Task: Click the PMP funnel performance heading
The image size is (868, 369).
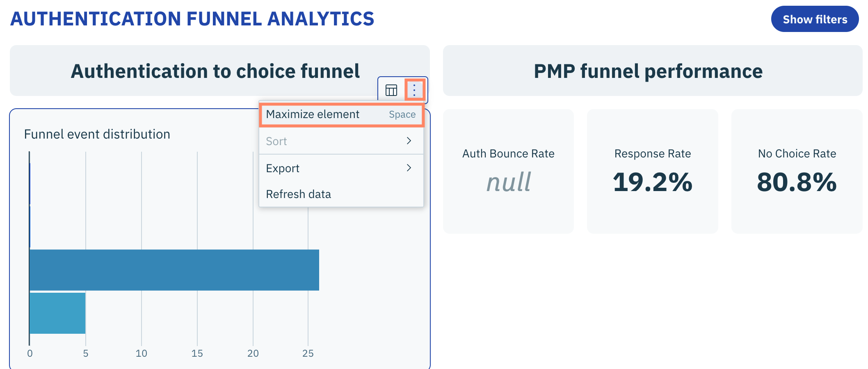Action: pos(648,71)
